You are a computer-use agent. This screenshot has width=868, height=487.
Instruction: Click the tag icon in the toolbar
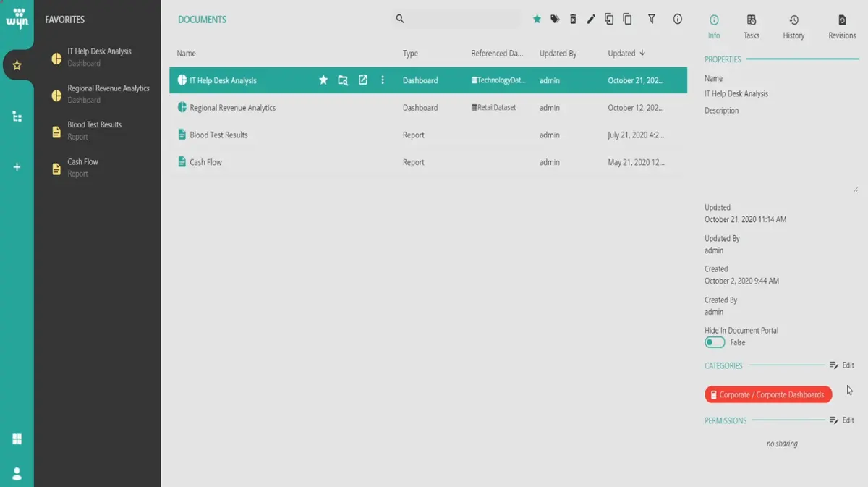pos(555,20)
